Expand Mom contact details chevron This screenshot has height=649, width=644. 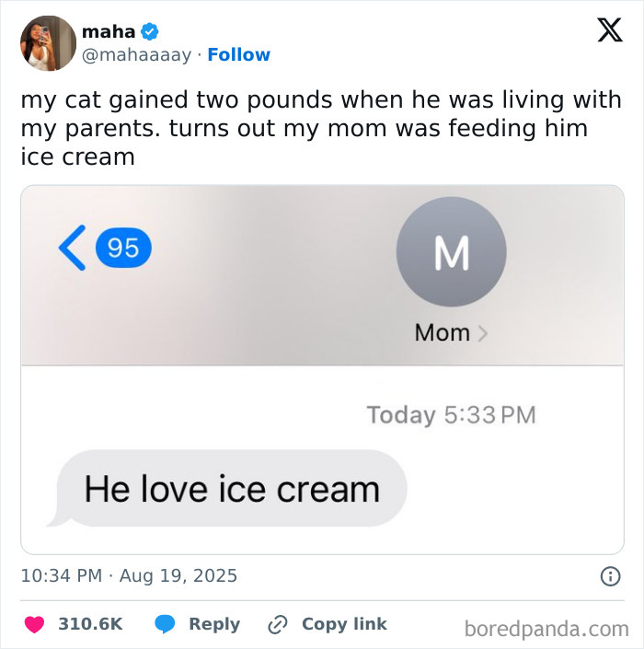[x=483, y=333]
